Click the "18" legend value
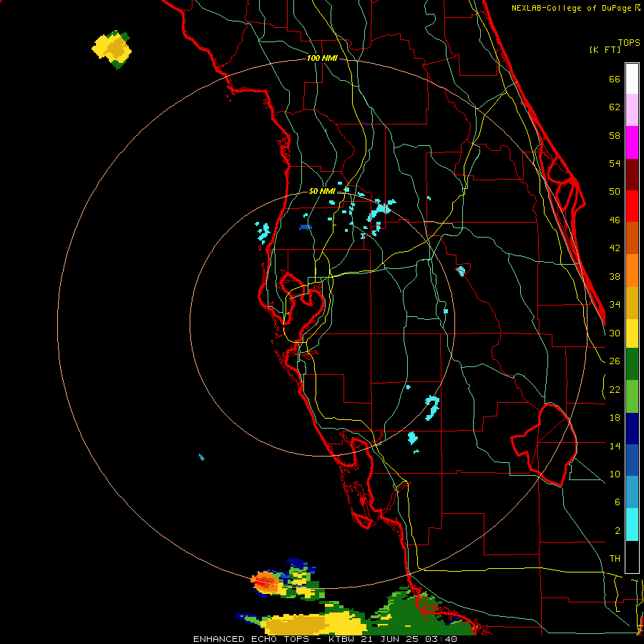Screen dimensions: 644x644 [615, 418]
